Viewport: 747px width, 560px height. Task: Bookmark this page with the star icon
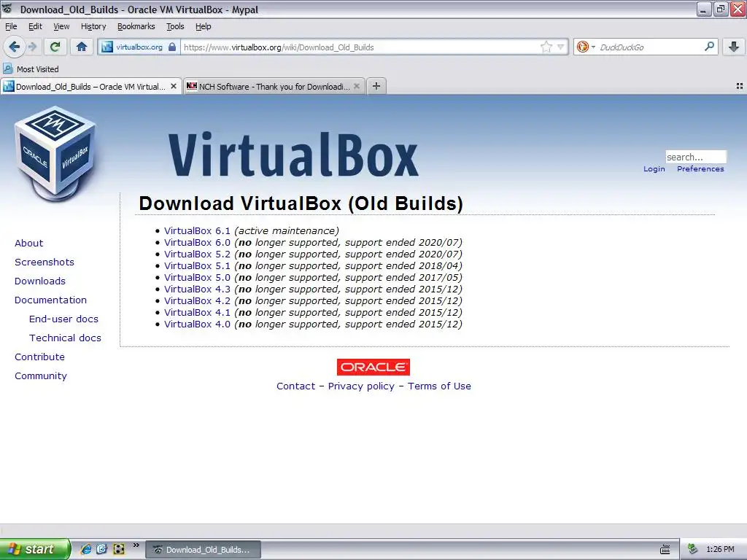pyautogui.click(x=546, y=47)
